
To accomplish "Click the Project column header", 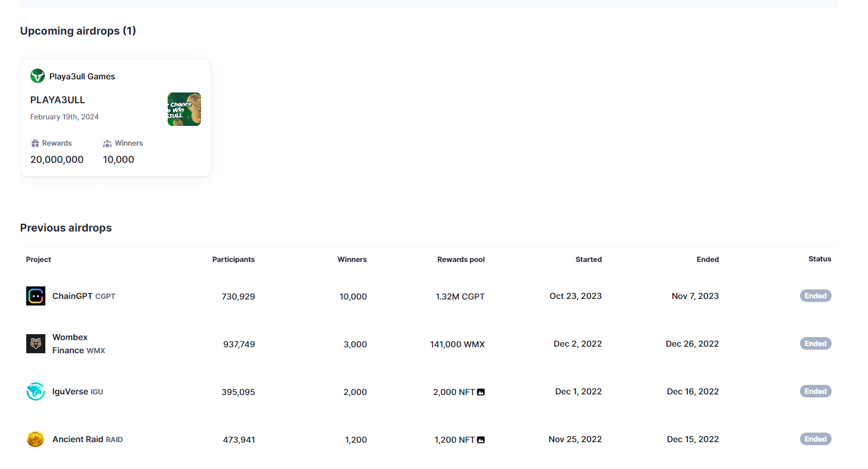I will pyautogui.click(x=39, y=260).
